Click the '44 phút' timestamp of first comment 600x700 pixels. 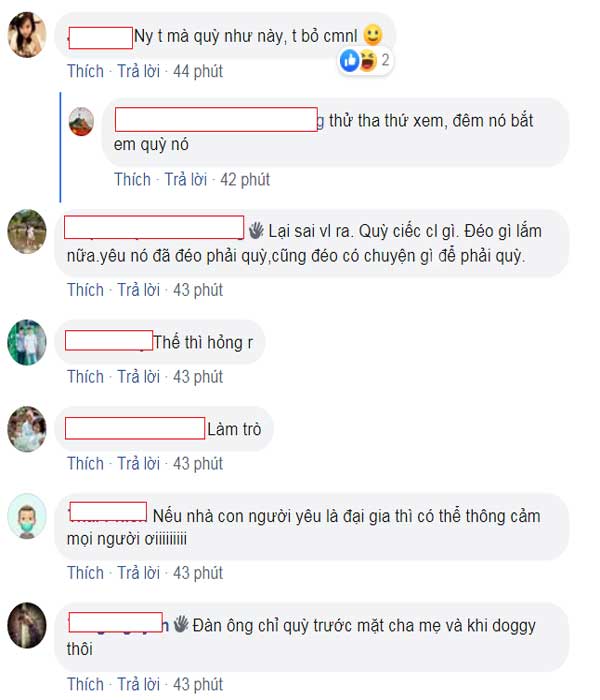(198, 71)
